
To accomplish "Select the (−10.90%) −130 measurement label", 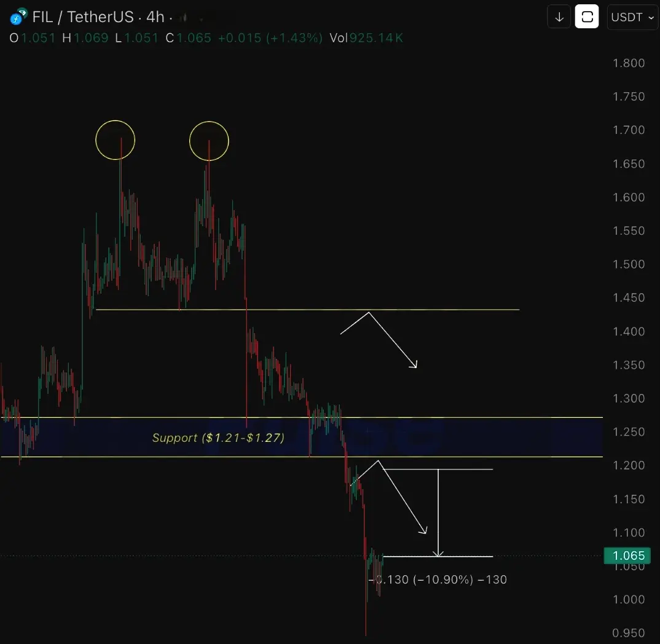I will point(460,579).
